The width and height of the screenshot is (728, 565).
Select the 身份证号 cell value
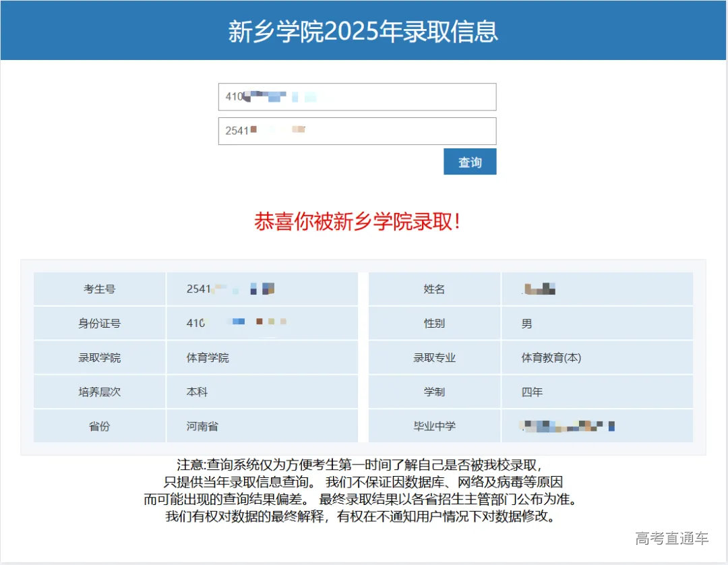[263, 322]
